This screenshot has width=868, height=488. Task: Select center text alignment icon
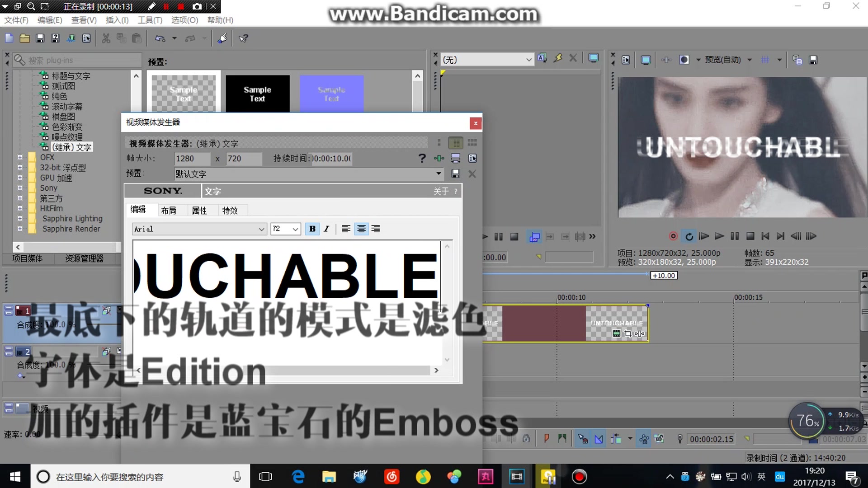[x=361, y=228]
